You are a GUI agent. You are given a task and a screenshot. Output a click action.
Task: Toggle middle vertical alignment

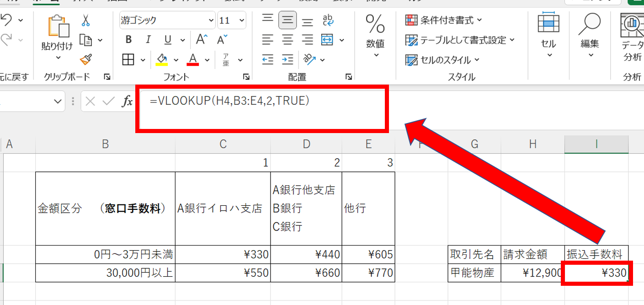point(287,20)
